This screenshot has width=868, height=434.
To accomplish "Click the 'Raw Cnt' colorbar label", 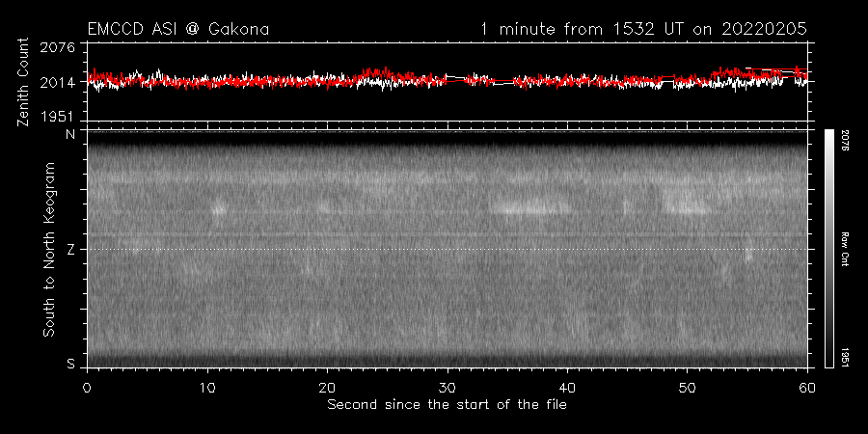I will tap(847, 249).
